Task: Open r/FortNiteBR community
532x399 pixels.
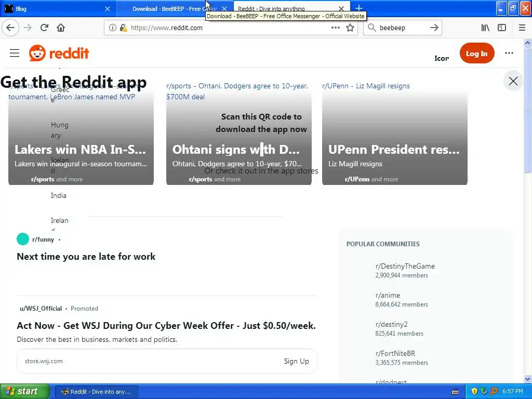Action: point(395,353)
